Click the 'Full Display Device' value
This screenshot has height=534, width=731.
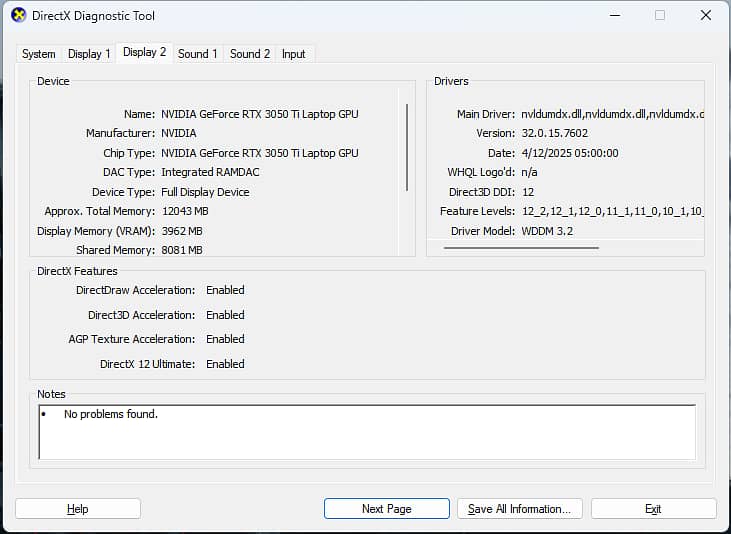point(205,192)
